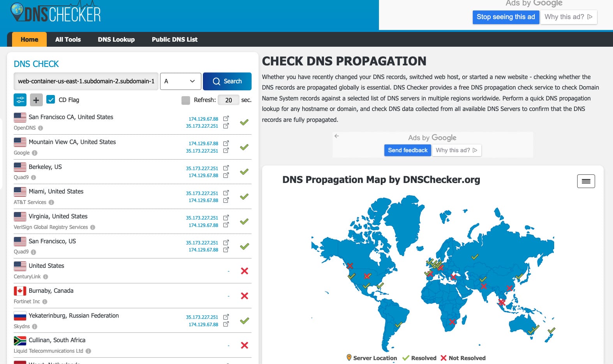The image size is (613, 364).
Task: Click San Francisco CA resolved checkmark
Action: (244, 122)
